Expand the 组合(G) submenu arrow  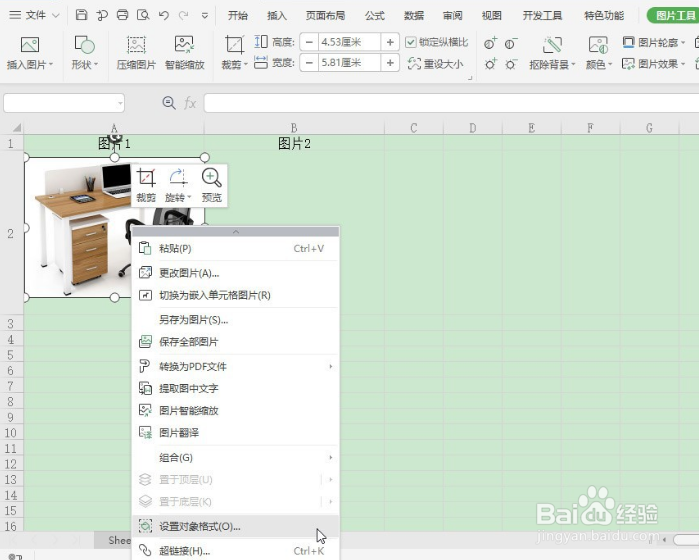[330, 457]
